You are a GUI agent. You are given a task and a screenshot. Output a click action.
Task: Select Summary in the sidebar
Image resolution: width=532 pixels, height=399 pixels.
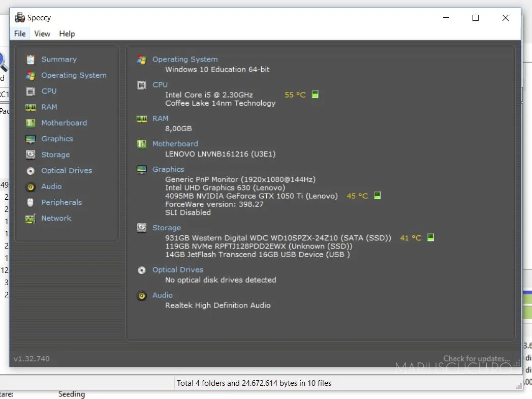pos(59,59)
